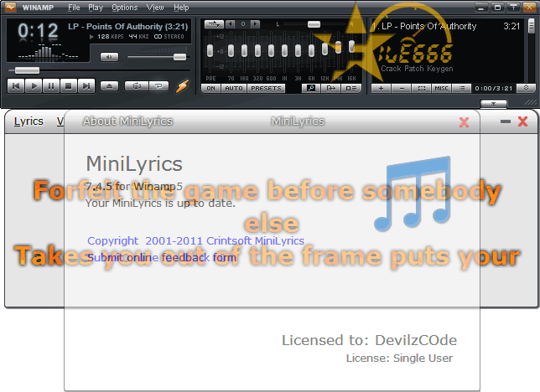The height and width of the screenshot is (392, 540).
Task: Click the Eject open-file button
Action: click(x=109, y=86)
